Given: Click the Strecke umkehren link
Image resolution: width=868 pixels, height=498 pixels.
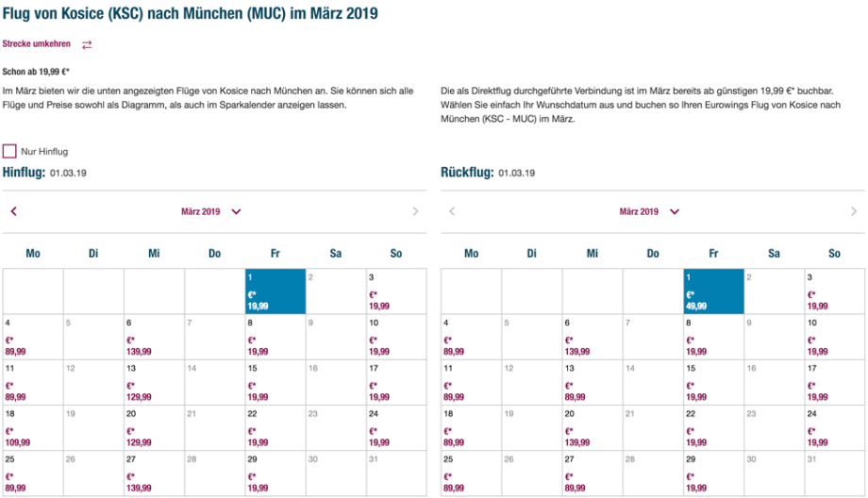Looking at the screenshot, I should 37,44.
